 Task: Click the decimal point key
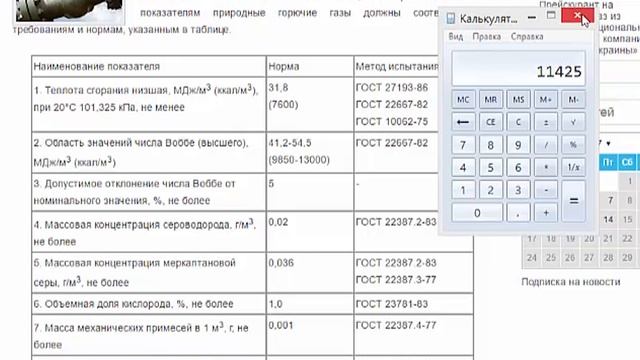point(518,213)
